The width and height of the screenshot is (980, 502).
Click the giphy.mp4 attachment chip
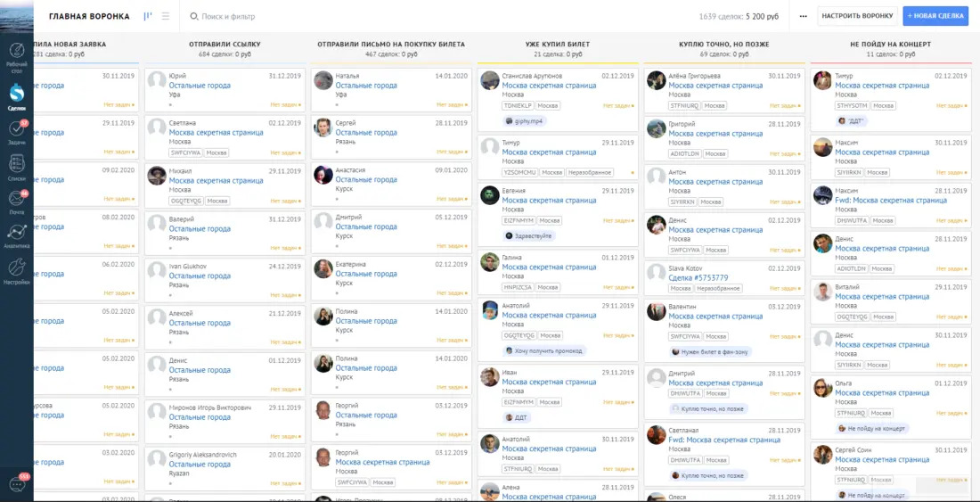click(x=525, y=121)
